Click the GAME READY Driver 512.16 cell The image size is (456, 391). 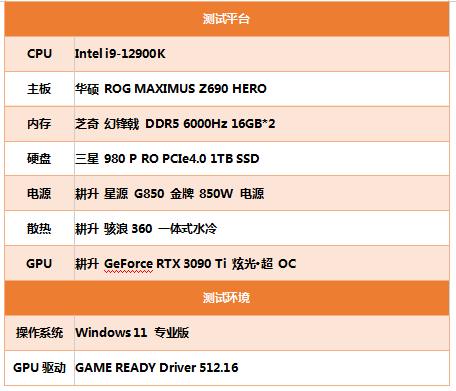pyautogui.click(x=262, y=368)
